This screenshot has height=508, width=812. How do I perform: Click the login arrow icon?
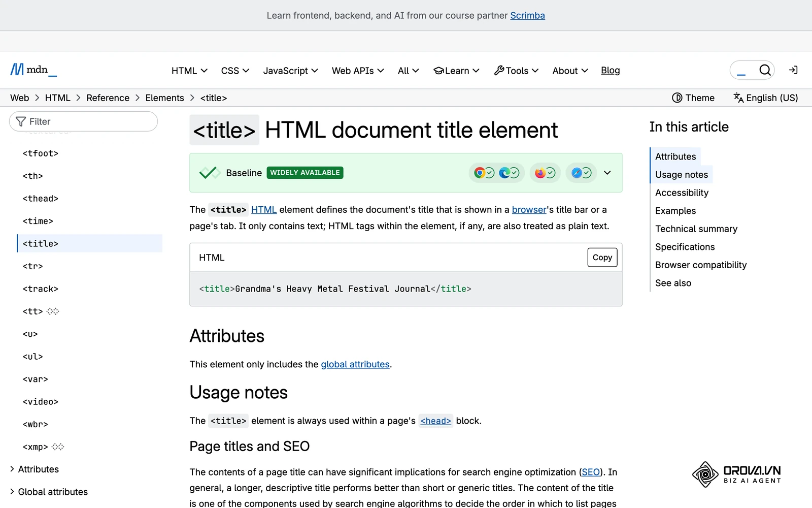[793, 70]
